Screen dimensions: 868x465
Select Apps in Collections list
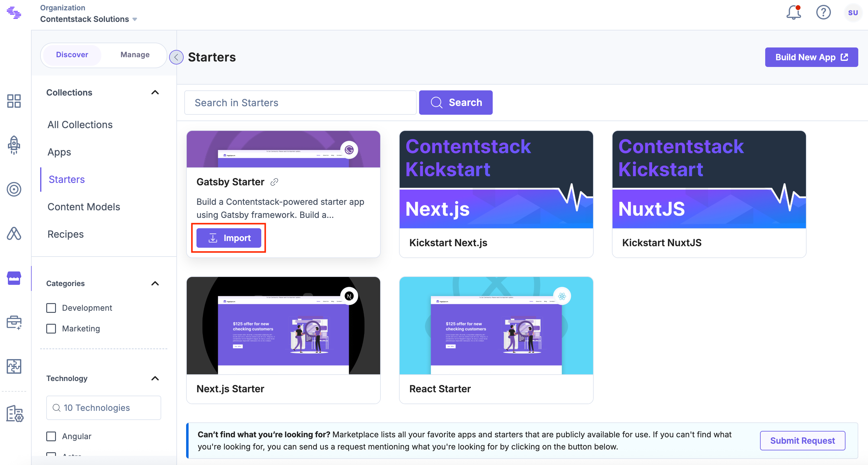(x=59, y=152)
